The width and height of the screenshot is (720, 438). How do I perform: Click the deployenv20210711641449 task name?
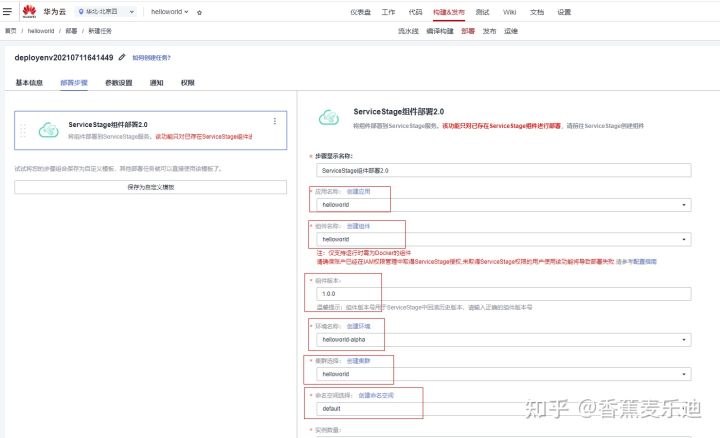64,57
